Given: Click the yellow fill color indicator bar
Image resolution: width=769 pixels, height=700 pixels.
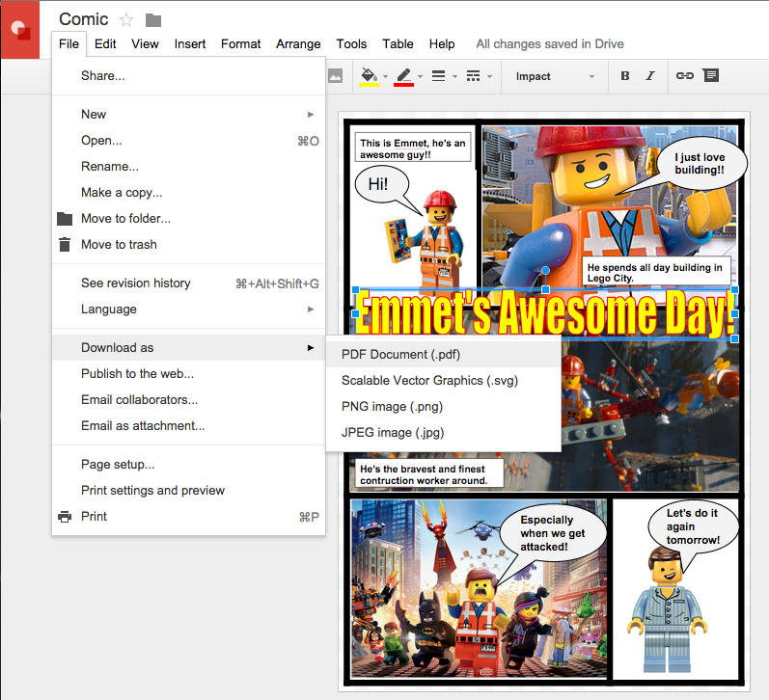Looking at the screenshot, I should click(x=369, y=85).
